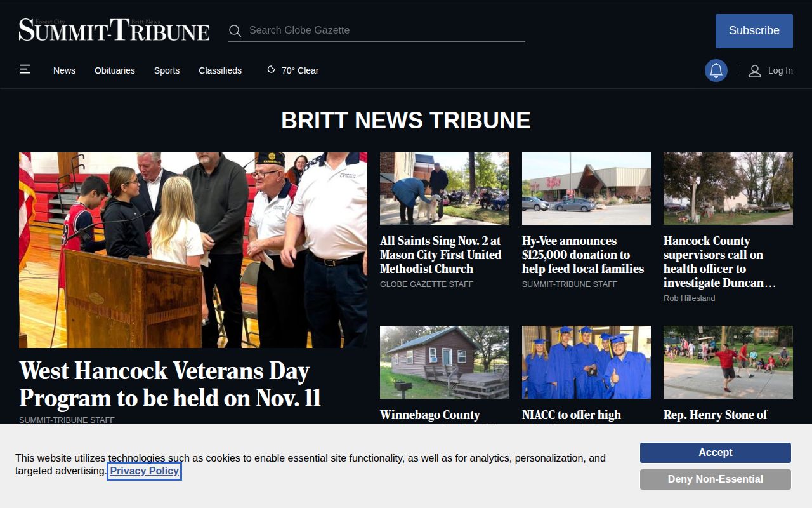812x508 pixels.
Task: Click the Veterans Day program main photo
Action: pyautogui.click(x=193, y=250)
